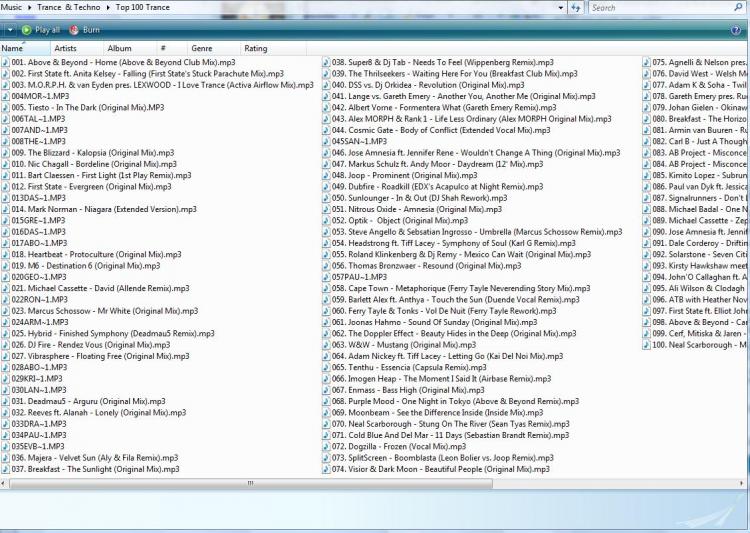Select 037. Breakfast - The Sunlight file

[91, 469]
